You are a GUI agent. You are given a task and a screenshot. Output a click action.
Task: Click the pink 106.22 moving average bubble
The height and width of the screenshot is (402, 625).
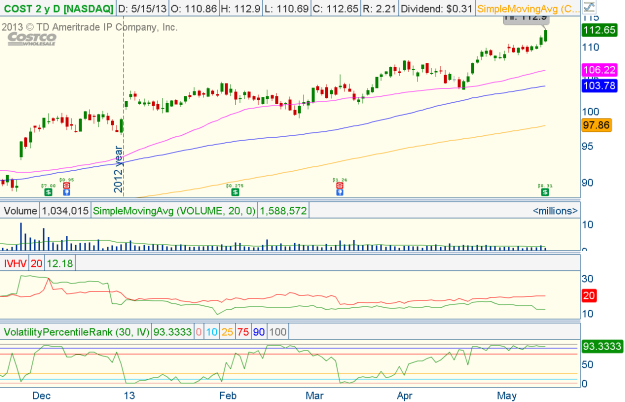pyautogui.click(x=600, y=70)
